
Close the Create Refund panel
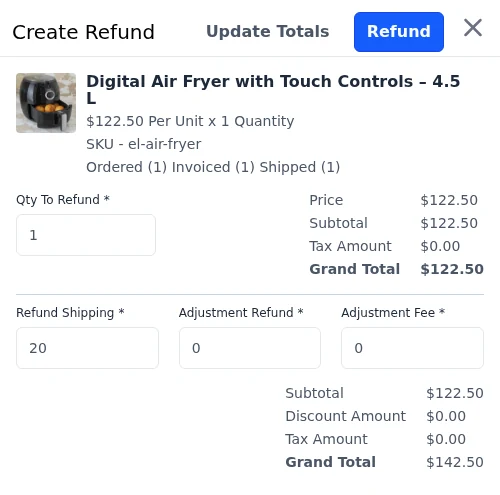click(473, 28)
